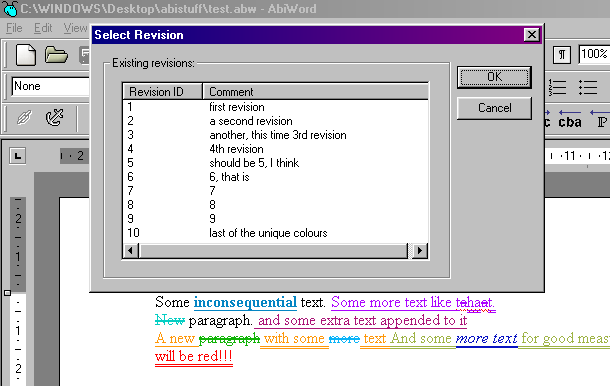This screenshot has width=610, height=386.
Task: Click the Comment column header
Action: (x=315, y=92)
